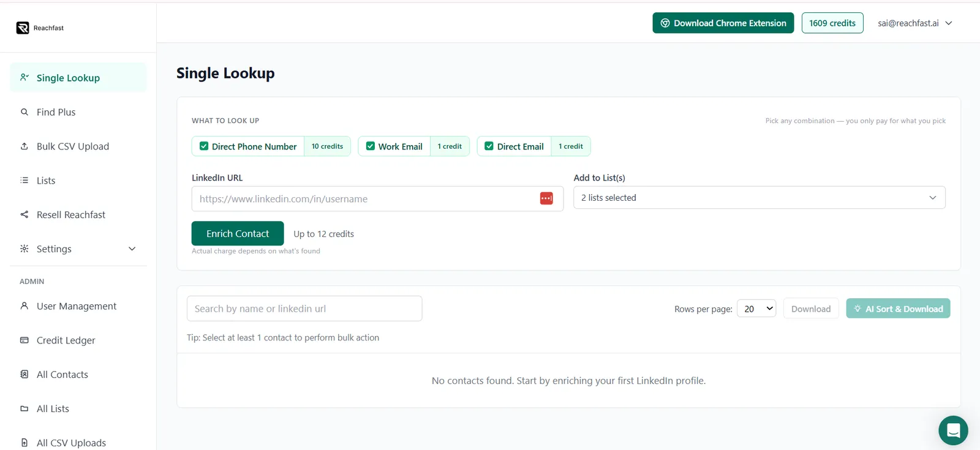Uncheck the Work Email checkbox

371,146
